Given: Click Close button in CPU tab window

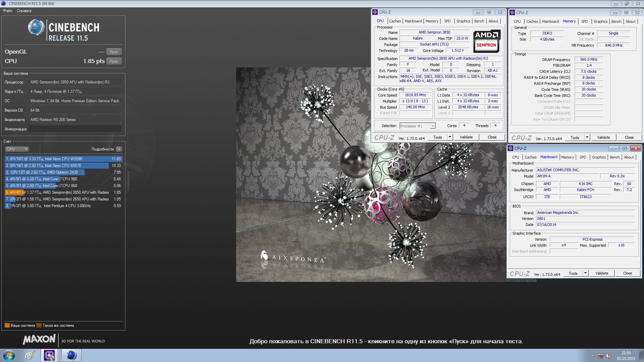Looking at the screenshot, I should [492, 137].
